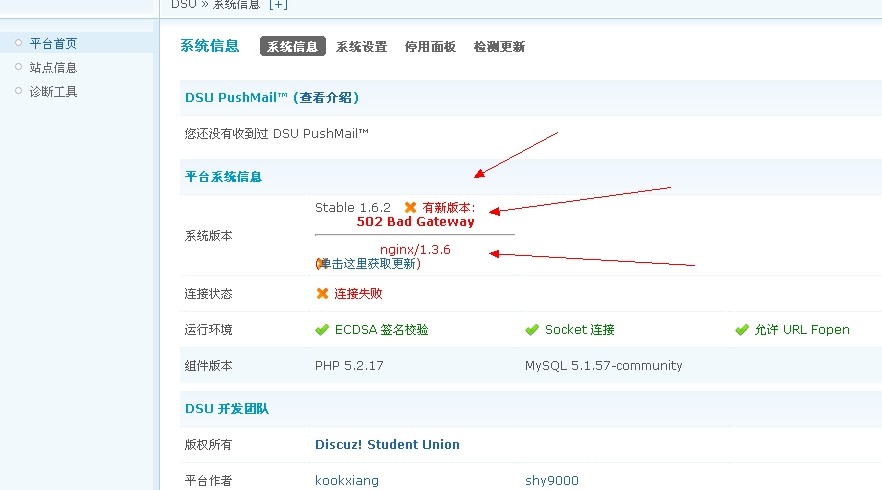This screenshot has height=490, width=882.
Task: Click the DSU 开发团队 section heading
Action: click(227, 409)
